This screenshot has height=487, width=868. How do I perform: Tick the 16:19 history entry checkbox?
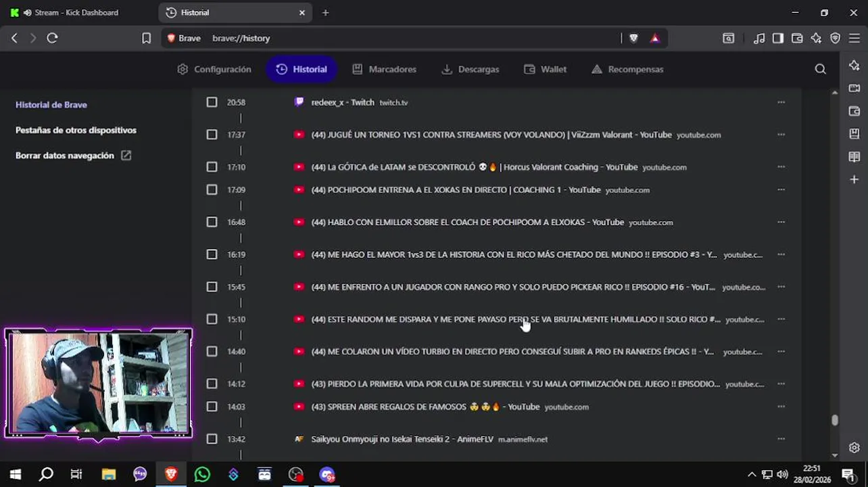click(x=212, y=254)
